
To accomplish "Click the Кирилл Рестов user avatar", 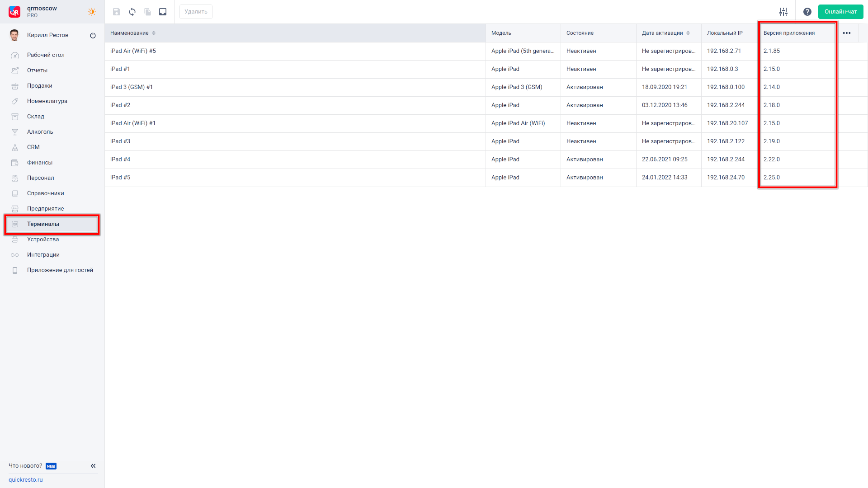I will coord(14,35).
